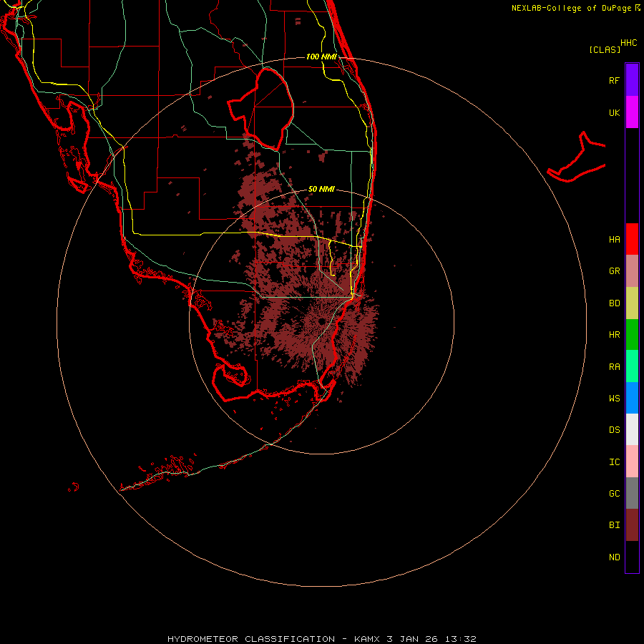The width and height of the screenshot is (644, 644).
Task: Click the HR legend label
Action: click(614, 335)
